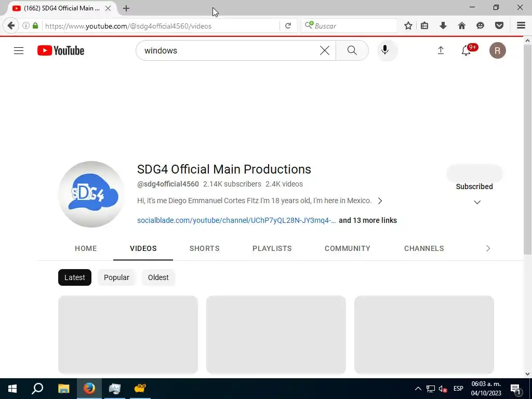Open the YouTube hamburger guide menu

(x=19, y=50)
